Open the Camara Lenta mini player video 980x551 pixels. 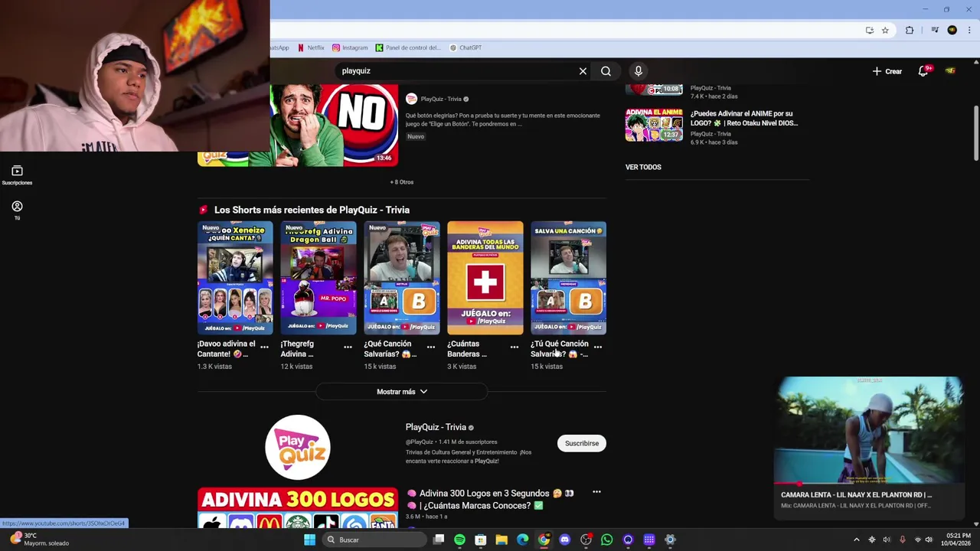pyautogui.click(x=869, y=430)
